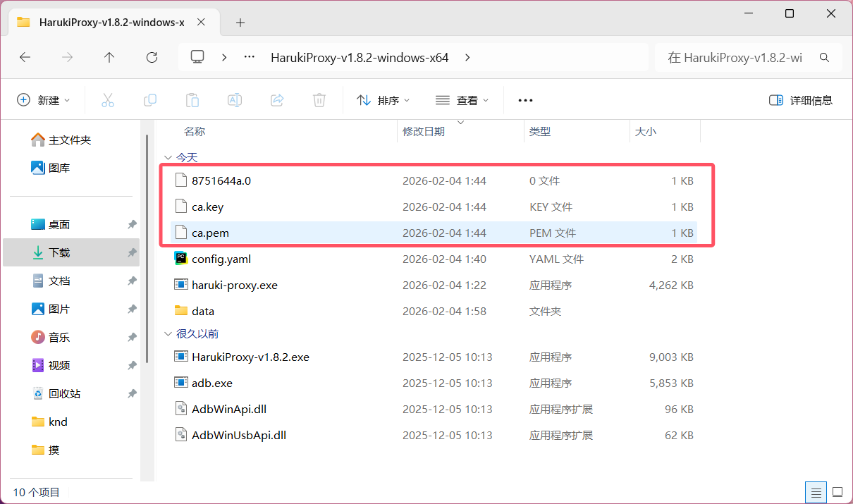Refresh the current folder view
Screen dimensions: 853x504
coord(152,58)
